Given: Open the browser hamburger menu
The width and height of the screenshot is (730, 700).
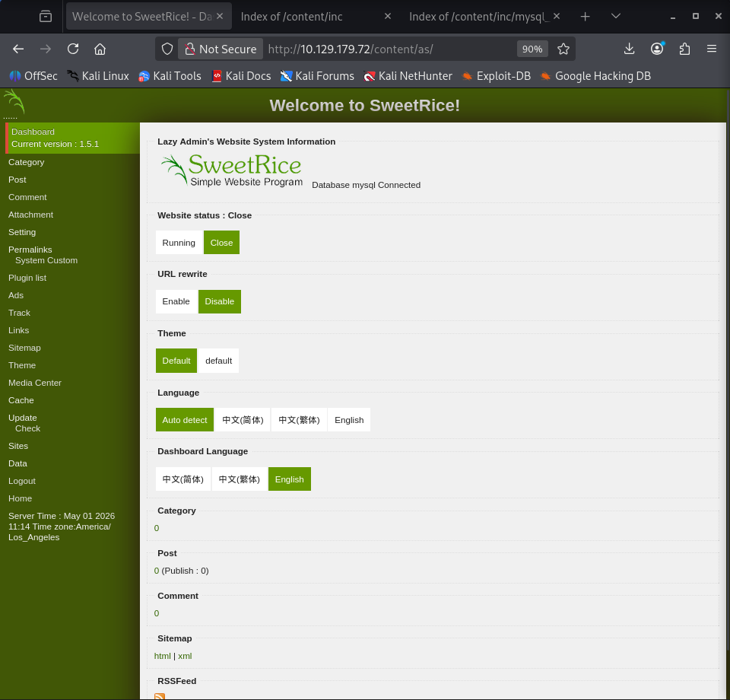Looking at the screenshot, I should 712,49.
